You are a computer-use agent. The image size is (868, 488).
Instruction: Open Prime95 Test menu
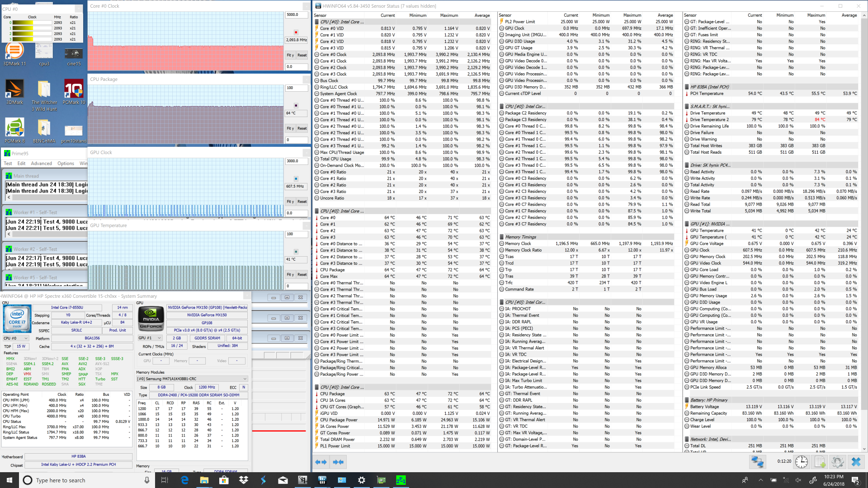[x=8, y=164]
